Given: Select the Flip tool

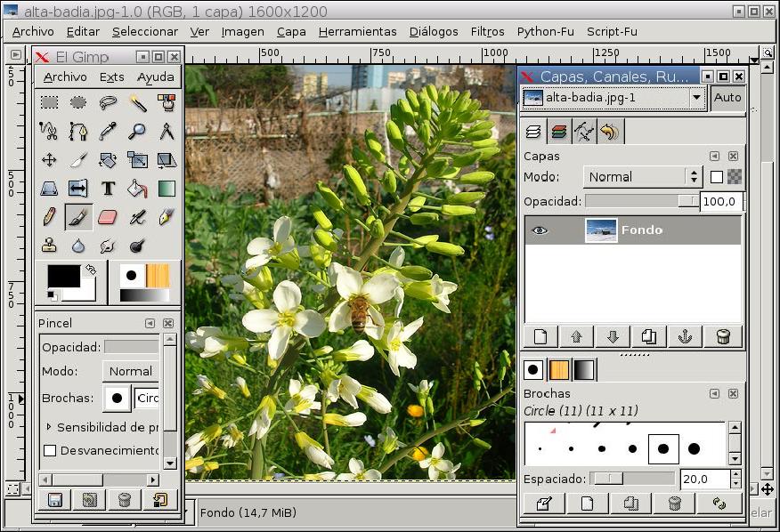Looking at the screenshot, I should (x=78, y=189).
